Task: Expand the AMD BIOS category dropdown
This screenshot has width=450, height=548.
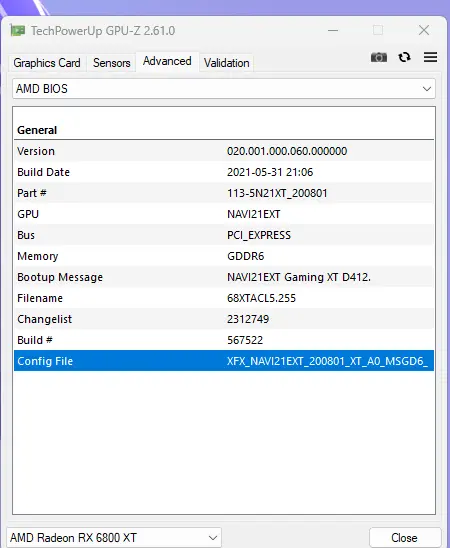Action: click(224, 89)
